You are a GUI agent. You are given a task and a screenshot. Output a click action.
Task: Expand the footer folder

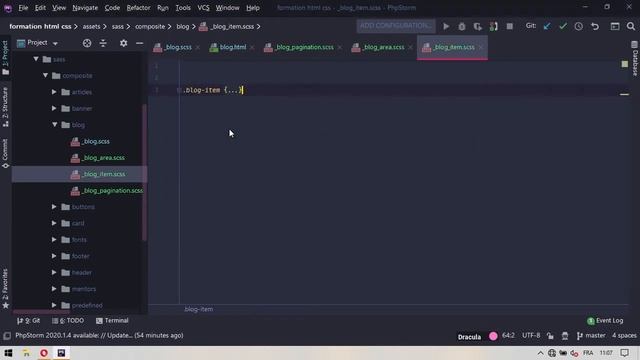54,256
